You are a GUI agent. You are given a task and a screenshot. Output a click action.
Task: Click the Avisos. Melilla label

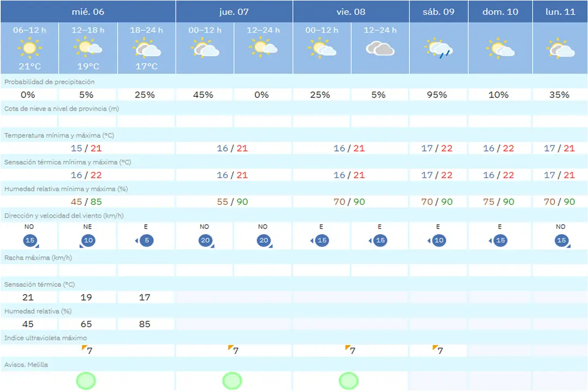pyautogui.click(x=26, y=365)
